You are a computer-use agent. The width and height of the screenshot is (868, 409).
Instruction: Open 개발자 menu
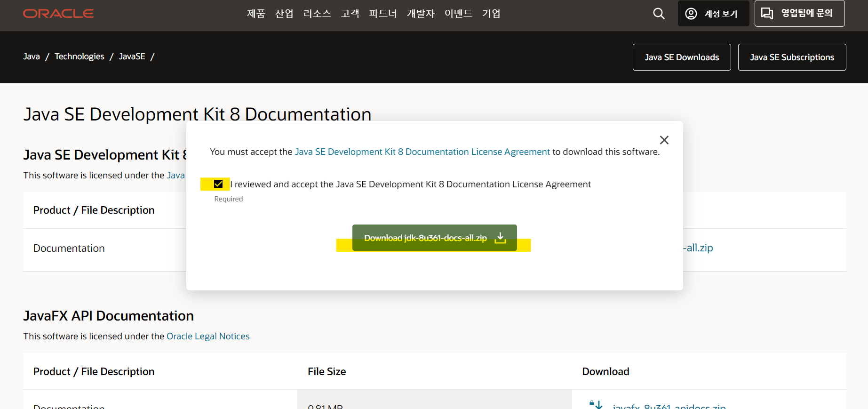point(421,14)
